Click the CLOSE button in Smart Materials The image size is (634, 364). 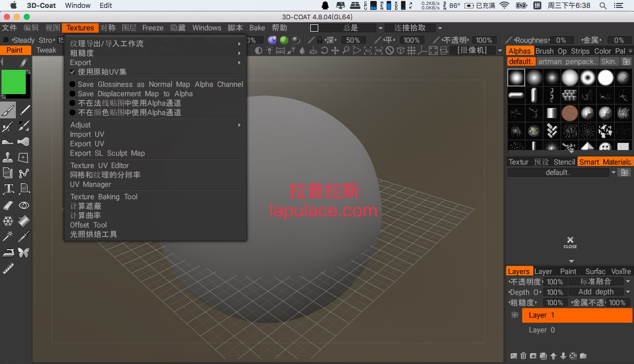tap(570, 242)
